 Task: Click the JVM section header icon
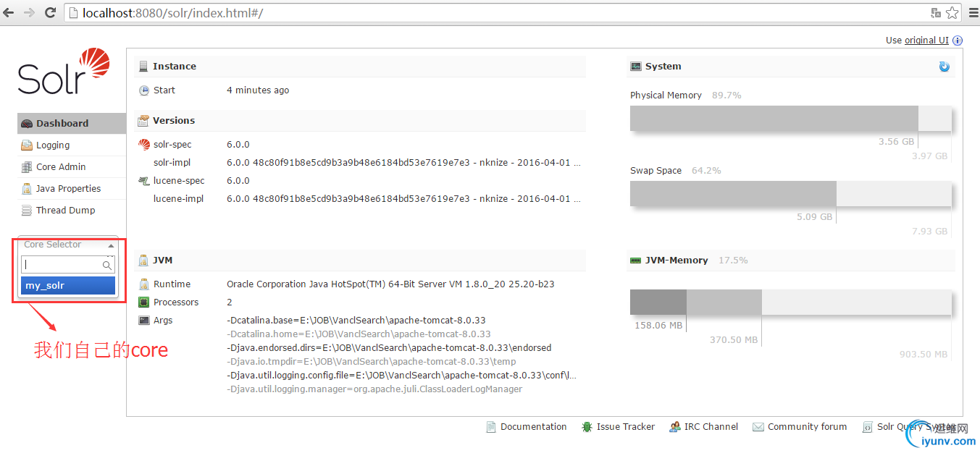click(143, 261)
